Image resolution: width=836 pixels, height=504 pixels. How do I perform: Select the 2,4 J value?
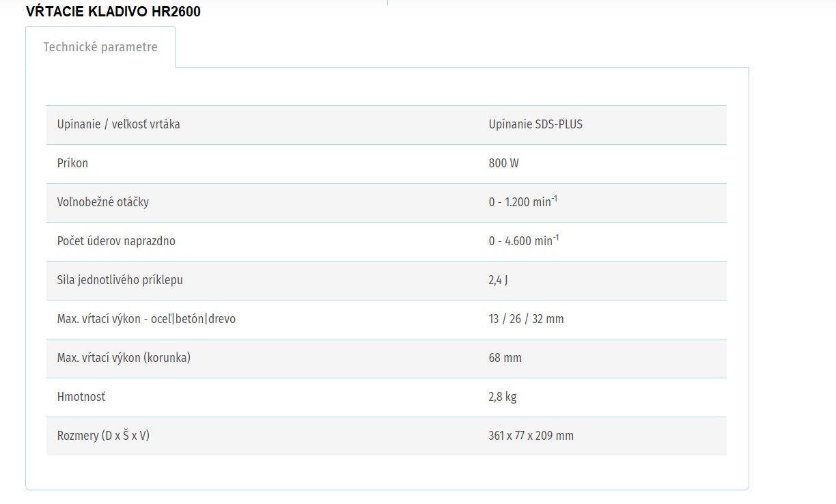coord(498,280)
